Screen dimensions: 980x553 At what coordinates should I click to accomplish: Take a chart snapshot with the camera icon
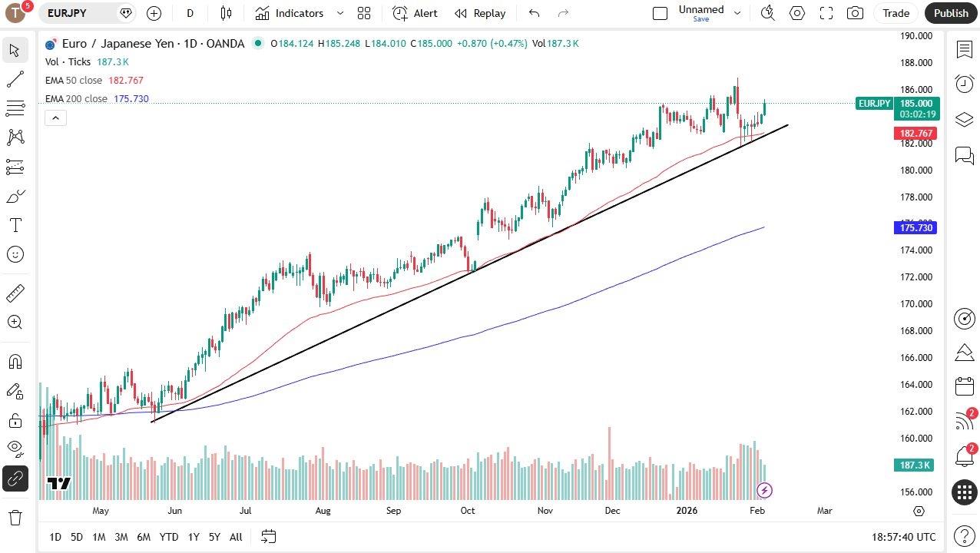coord(856,13)
